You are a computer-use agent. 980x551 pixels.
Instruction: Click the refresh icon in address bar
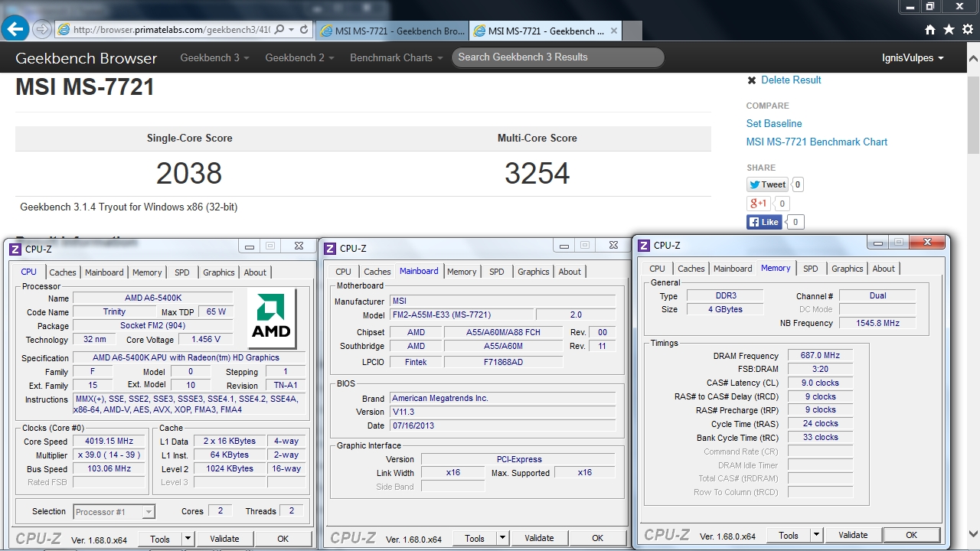click(304, 30)
